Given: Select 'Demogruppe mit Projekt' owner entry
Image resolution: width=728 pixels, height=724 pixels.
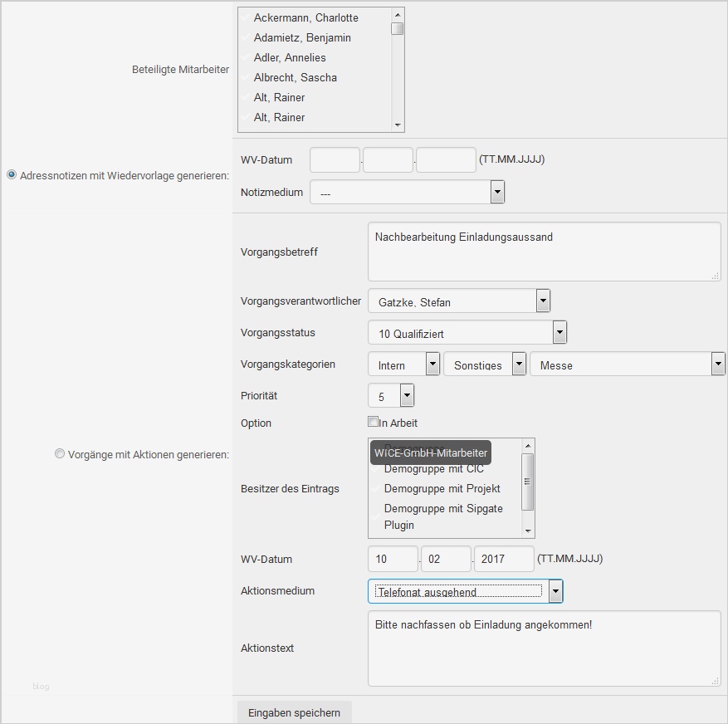Looking at the screenshot, I should point(442,488).
